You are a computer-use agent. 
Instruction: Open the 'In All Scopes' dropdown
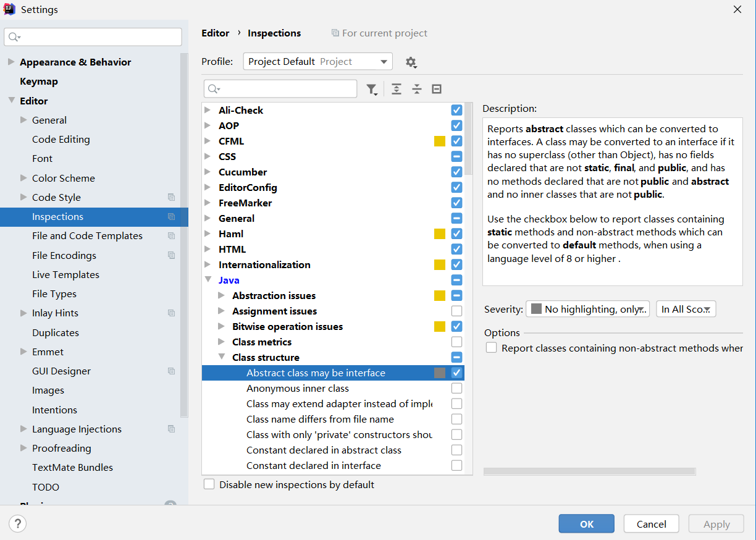[686, 309]
